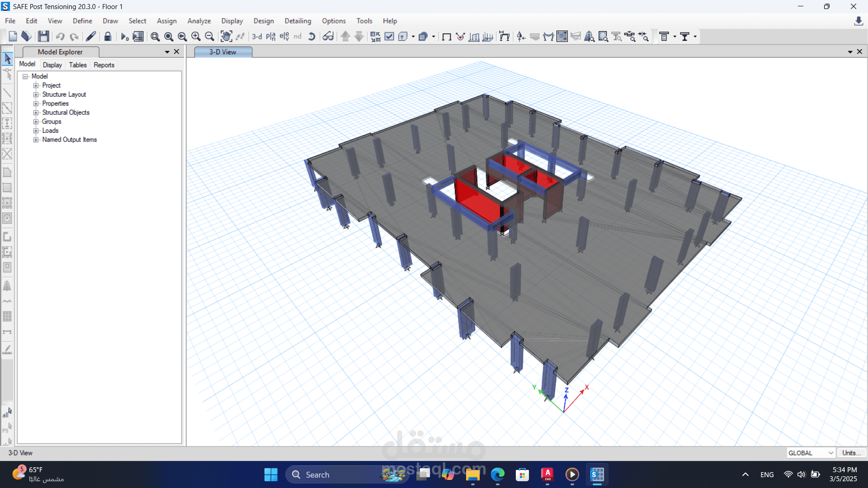Select the Pan hand tool

(x=226, y=37)
